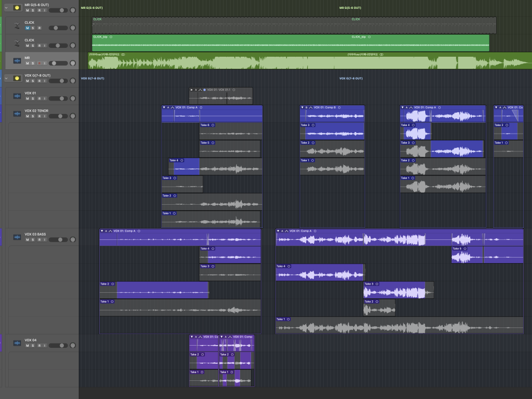Viewport: 532px width, 399px height.
Task: Click the pan knob on VOX 03 BASS track
Action: click(73, 239)
